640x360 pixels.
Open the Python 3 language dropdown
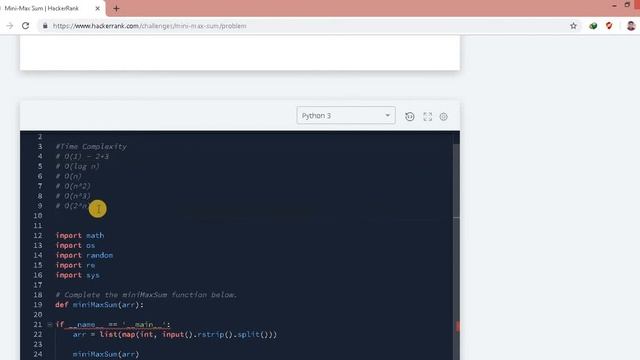coord(346,116)
